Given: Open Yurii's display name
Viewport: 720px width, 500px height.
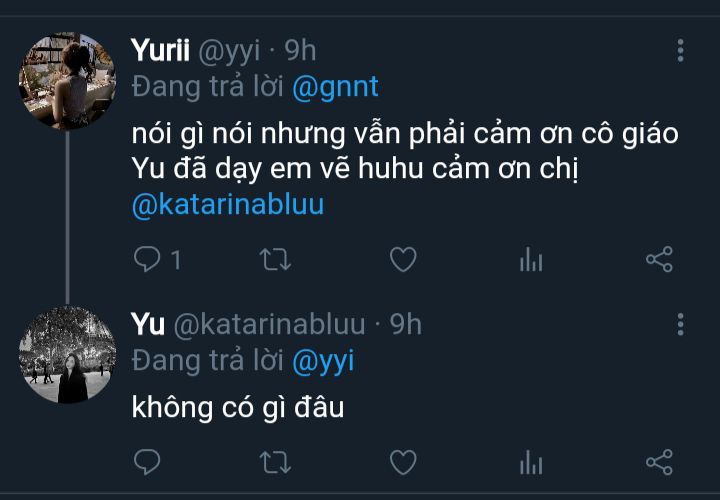Looking at the screenshot, I should coord(160,50).
